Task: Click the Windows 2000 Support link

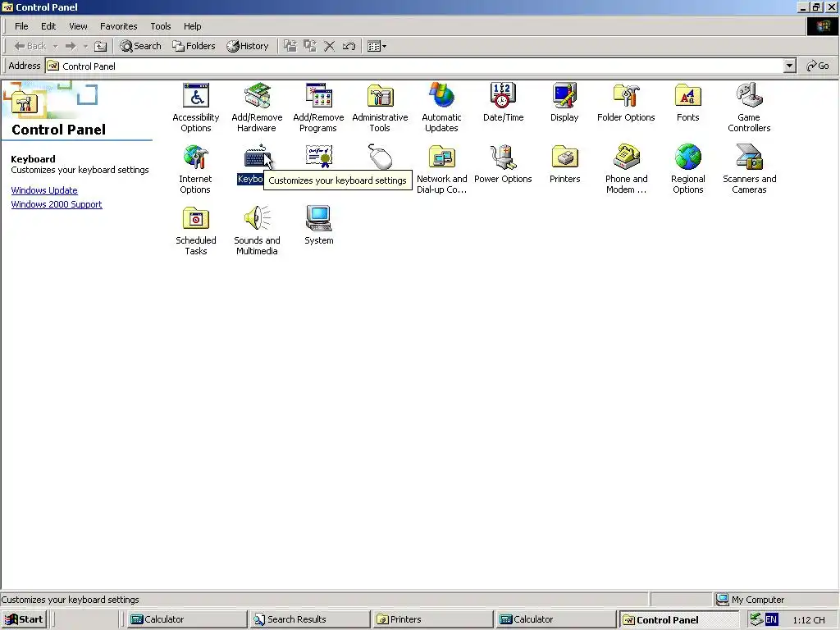Action: [57, 204]
